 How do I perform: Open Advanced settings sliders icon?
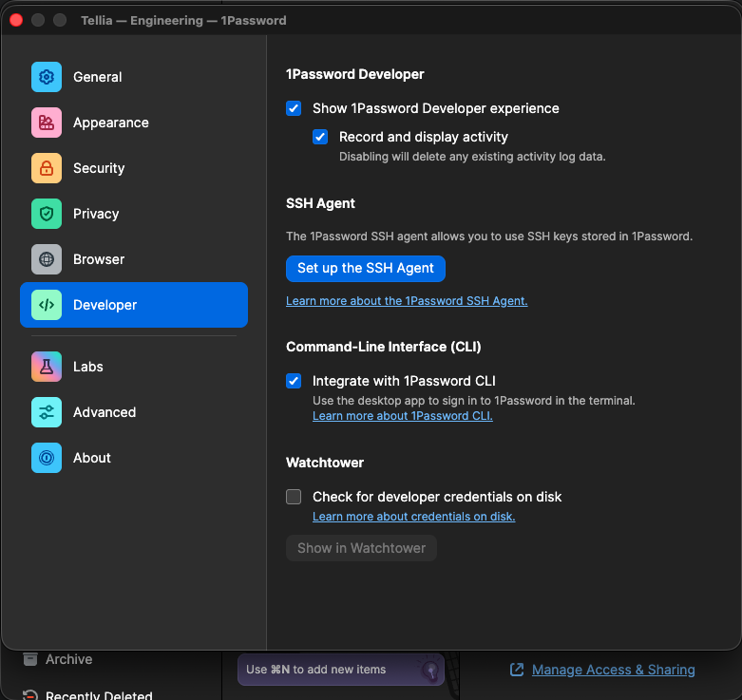coord(47,412)
